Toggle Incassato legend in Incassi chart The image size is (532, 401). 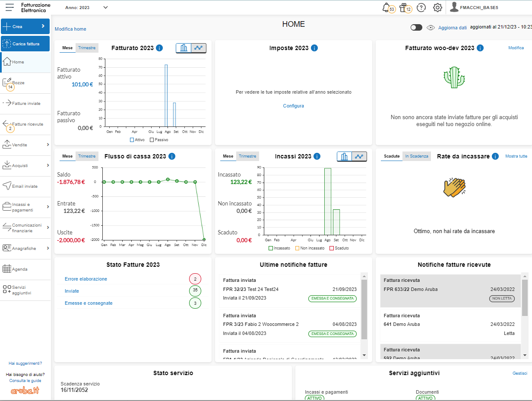[x=279, y=248]
